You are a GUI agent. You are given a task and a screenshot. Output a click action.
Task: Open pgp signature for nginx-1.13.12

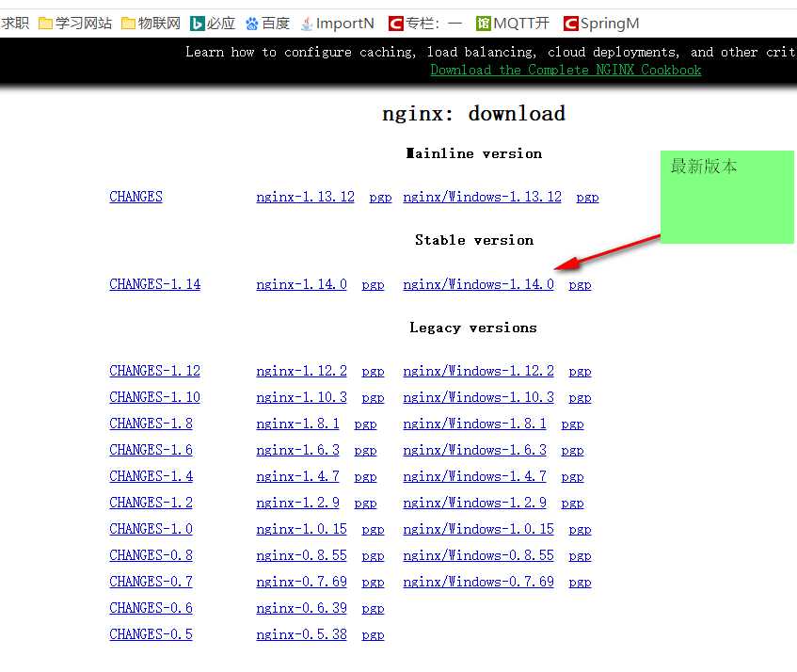[380, 198]
